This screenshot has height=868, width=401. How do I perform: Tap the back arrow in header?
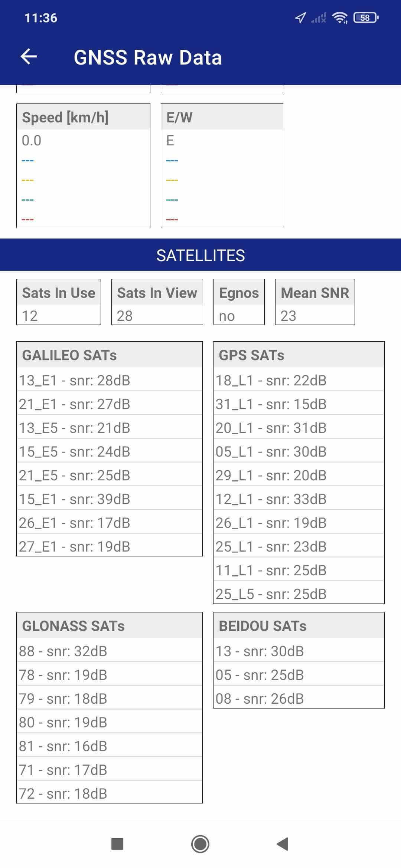coord(29,57)
